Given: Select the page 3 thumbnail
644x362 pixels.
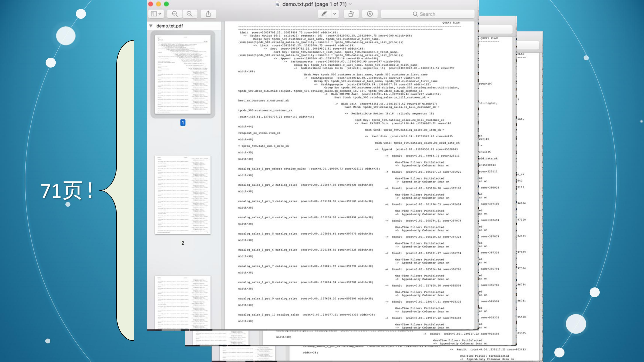Looking at the screenshot, I should pyautogui.click(x=183, y=302).
